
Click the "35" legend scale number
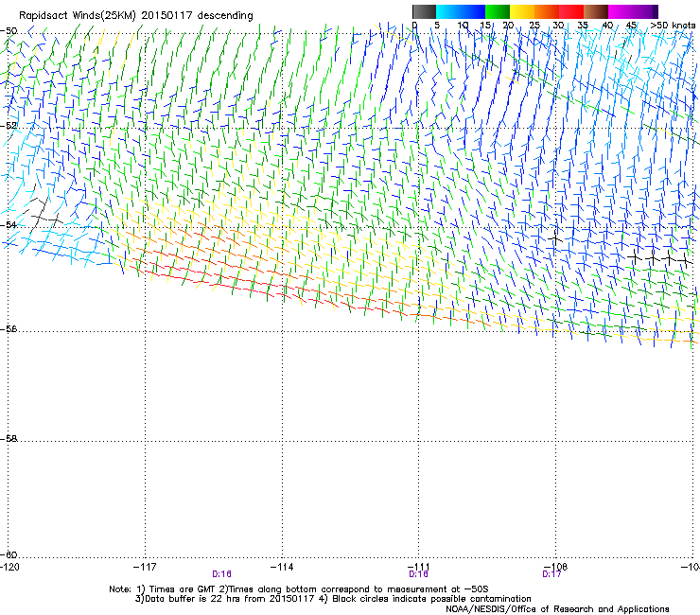583,26
